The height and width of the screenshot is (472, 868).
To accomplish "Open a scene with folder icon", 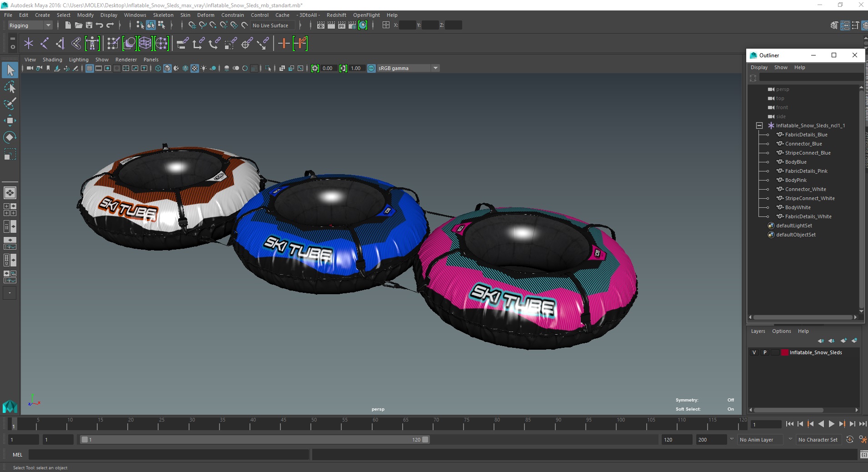I will click(x=78, y=25).
